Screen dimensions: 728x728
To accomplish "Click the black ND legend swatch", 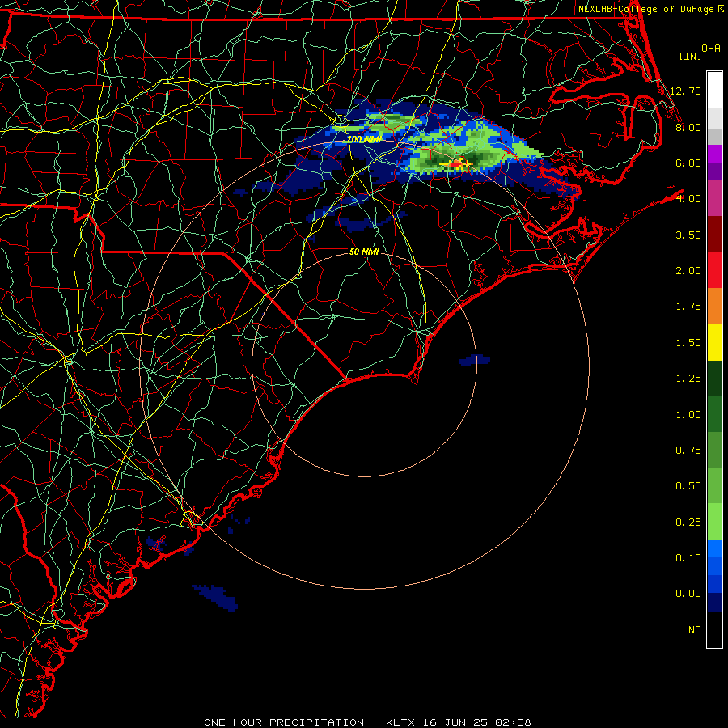I will click(714, 629).
